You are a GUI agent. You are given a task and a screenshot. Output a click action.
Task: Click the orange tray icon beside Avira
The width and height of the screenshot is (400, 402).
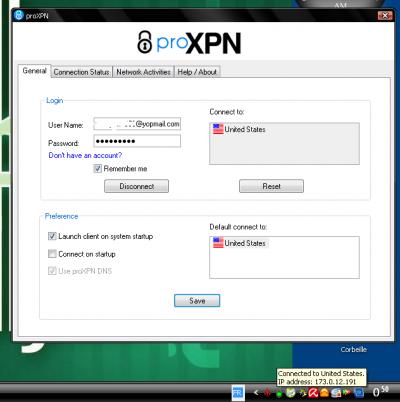click(324, 393)
